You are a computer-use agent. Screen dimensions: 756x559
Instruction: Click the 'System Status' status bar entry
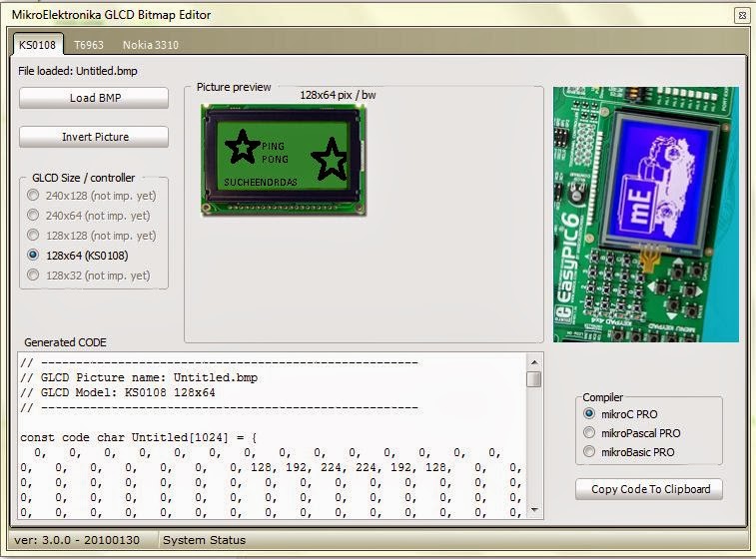point(204,540)
